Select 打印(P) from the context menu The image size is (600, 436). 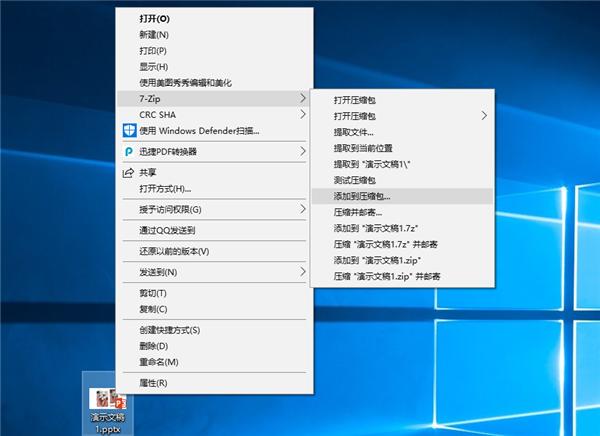click(x=214, y=51)
